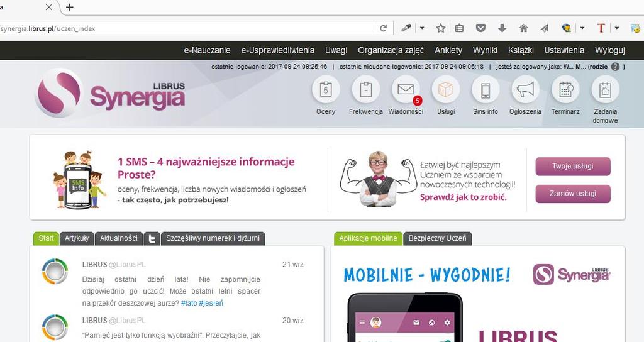
Task: Click the @LibrusPL handle on 20 wrz tweet
Action: coord(127,320)
